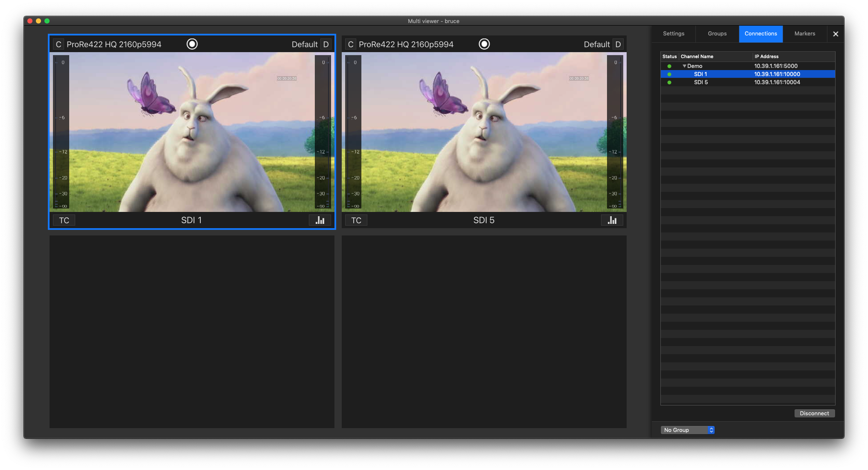Collapse the Demo tree node

pyautogui.click(x=684, y=66)
